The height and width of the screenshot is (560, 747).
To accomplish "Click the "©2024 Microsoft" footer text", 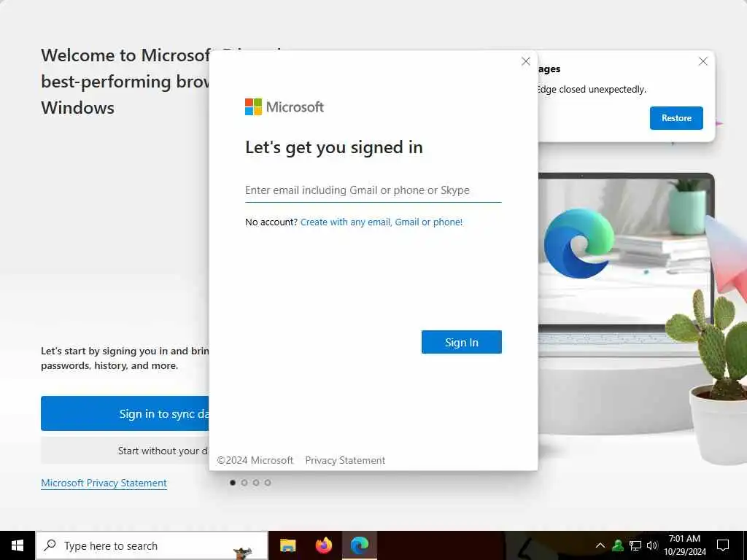I will (255, 461).
